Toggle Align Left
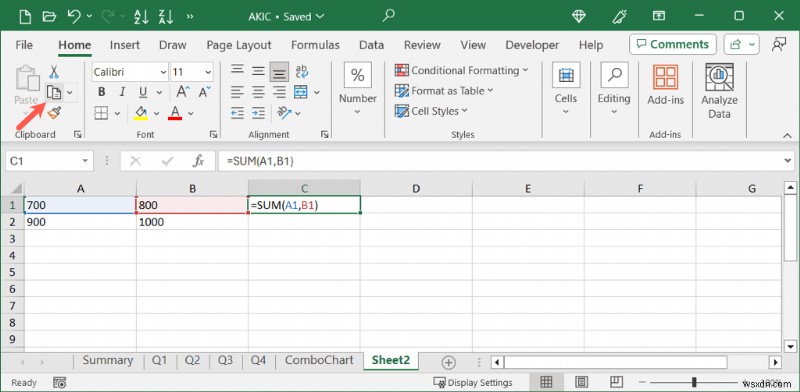This screenshot has width=800, height=392. [x=237, y=92]
